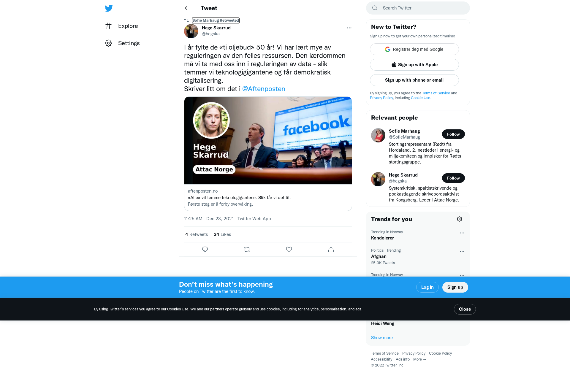The width and height of the screenshot is (570, 392).
Task: Expand options for the Kondolerer trend
Action: [x=462, y=233]
